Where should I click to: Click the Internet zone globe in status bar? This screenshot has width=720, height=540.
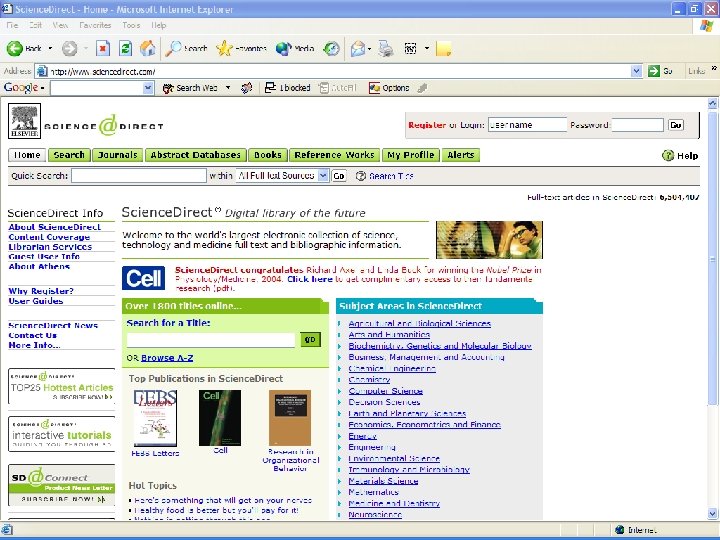(619, 530)
